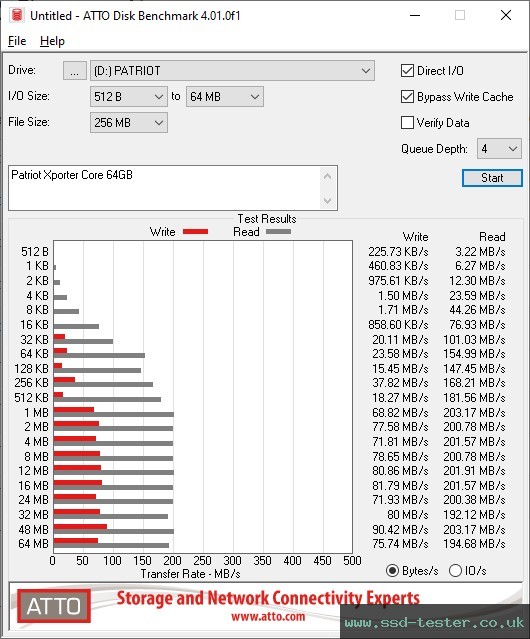Toggle the Direct I/O checkbox
Image resolution: width=530 pixels, height=639 pixels.
click(x=407, y=71)
